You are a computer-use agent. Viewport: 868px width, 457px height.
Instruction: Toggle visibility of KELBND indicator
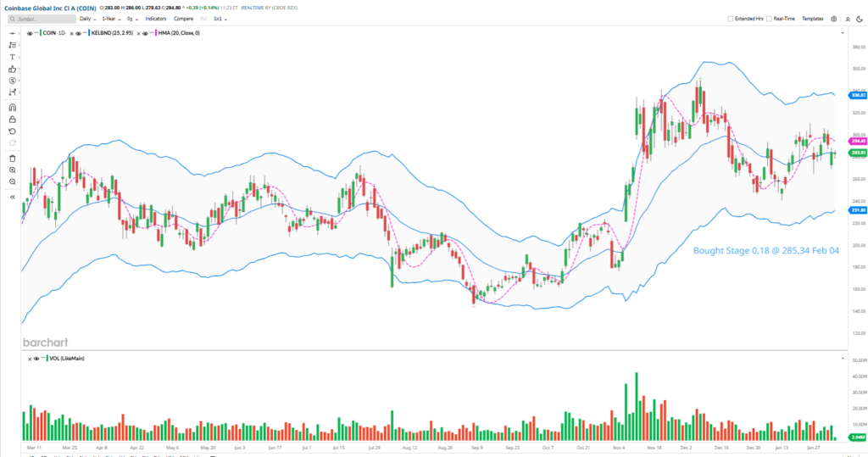[79, 33]
